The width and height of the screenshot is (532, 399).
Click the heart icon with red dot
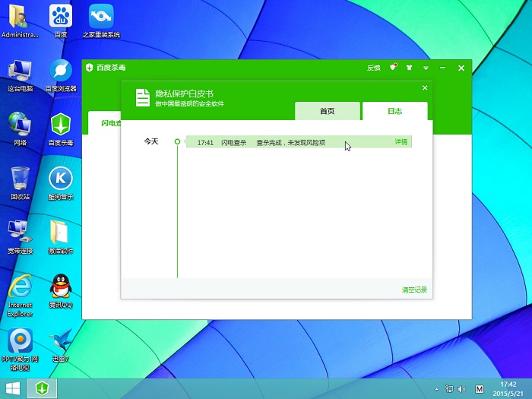[393, 67]
